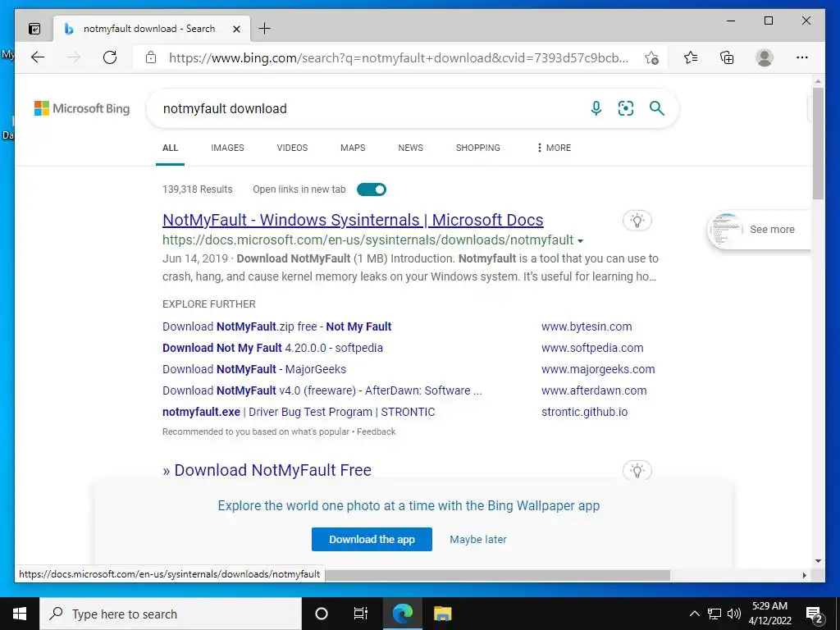
Task: Open Download NotMyFault v4.0 AfterDawn link
Action: click(322, 391)
